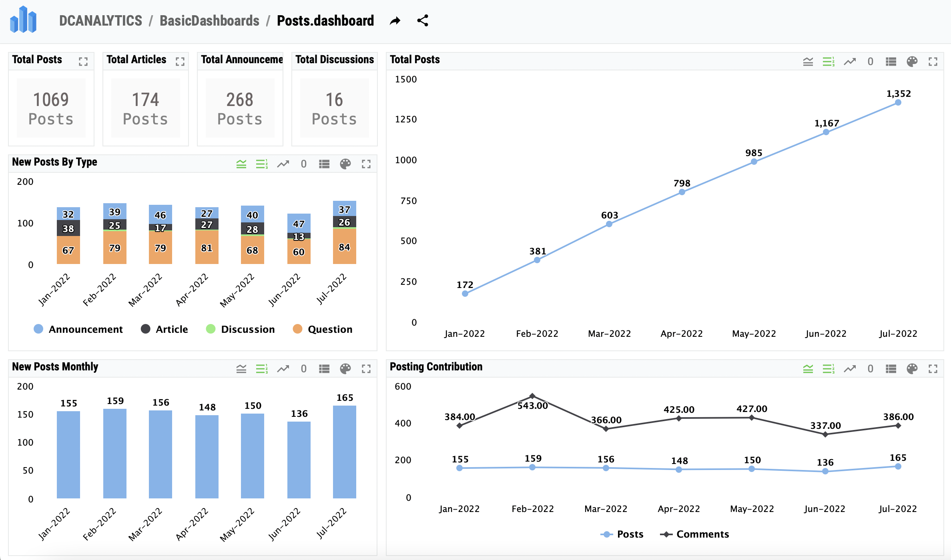
Task: Click the orange 84 Question segment for Jul-2022
Action: 345,246
